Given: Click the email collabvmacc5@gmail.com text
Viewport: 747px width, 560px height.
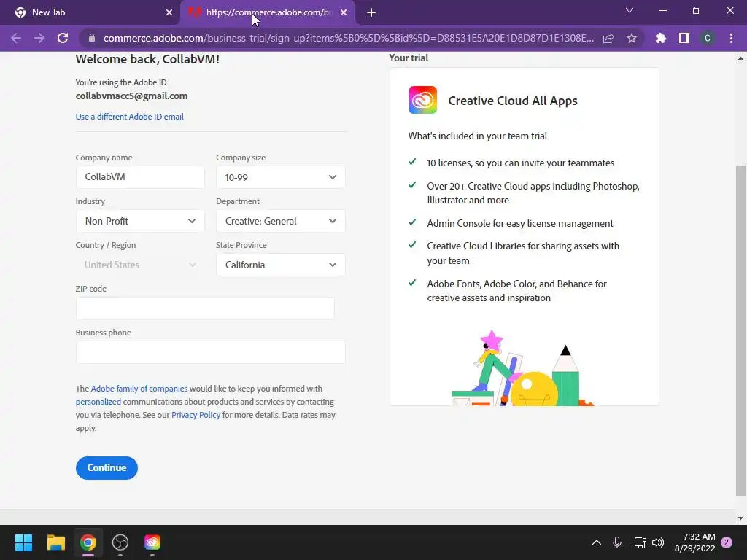Looking at the screenshot, I should coord(131,96).
